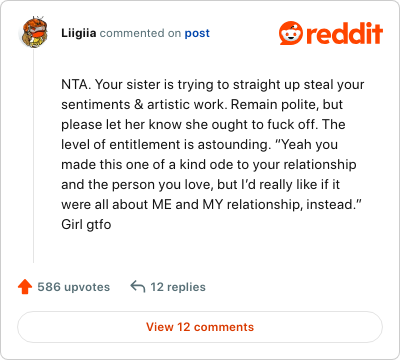Open the "12 replies" label
This screenshot has height=360, width=400.
point(178,287)
